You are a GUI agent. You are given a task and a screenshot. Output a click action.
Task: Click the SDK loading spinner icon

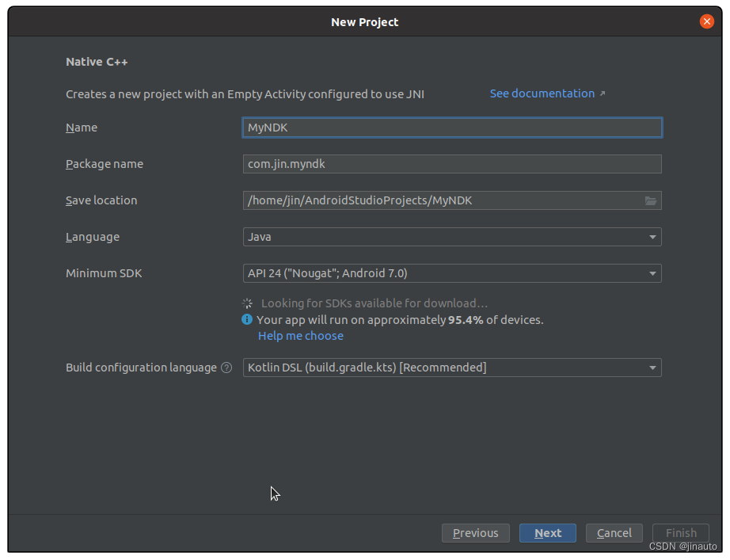[x=247, y=303]
